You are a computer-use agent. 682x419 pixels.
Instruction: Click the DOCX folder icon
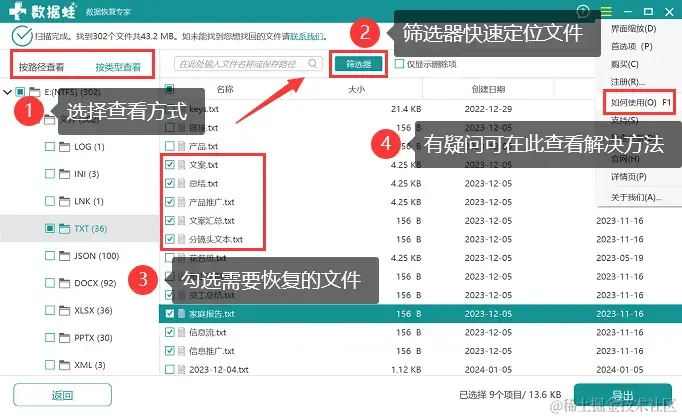[x=64, y=283]
